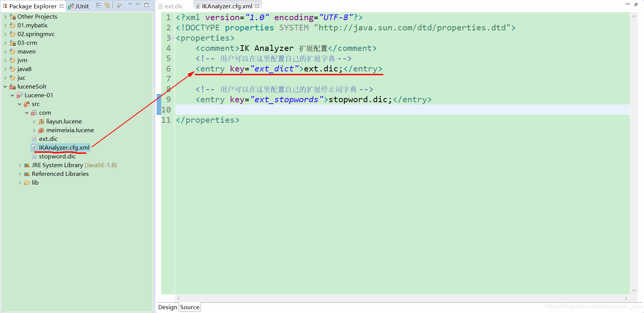The width and height of the screenshot is (644, 313).
Task: Click the java8 project folder icon
Action: (x=13, y=69)
